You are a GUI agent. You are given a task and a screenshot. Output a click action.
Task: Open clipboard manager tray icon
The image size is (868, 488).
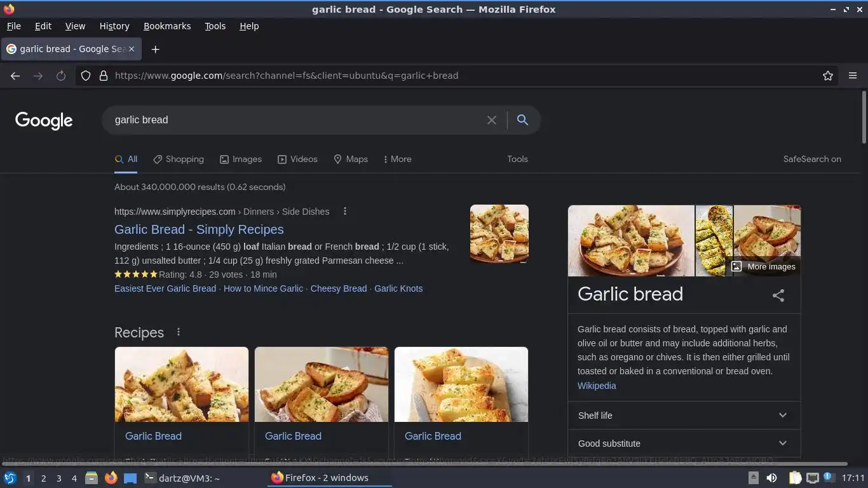(x=795, y=478)
